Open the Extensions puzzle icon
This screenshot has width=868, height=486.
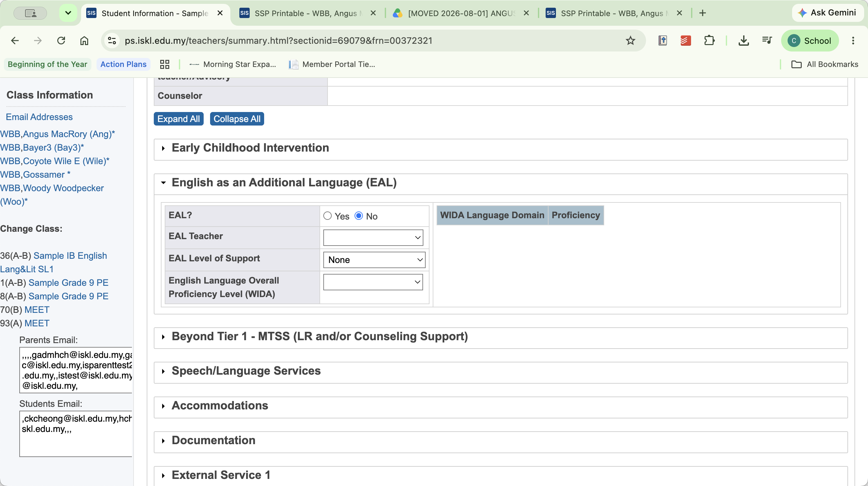coord(709,41)
